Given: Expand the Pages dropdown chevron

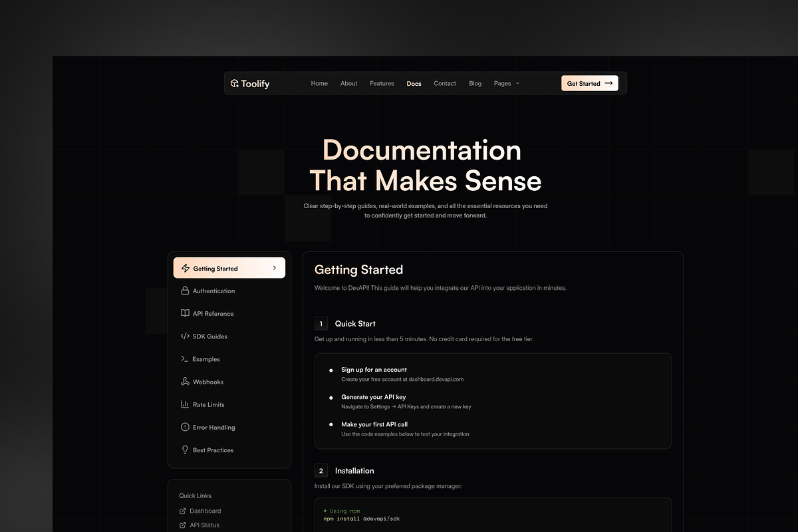Looking at the screenshot, I should [x=517, y=84].
